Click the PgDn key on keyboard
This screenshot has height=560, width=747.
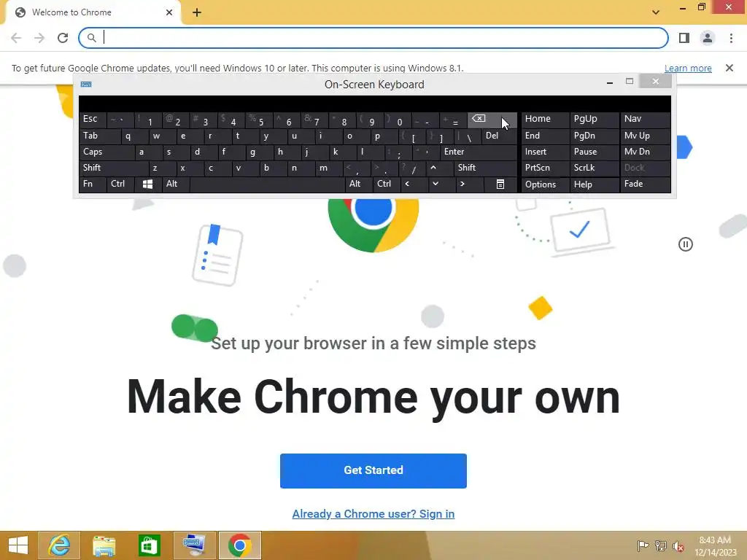coord(594,136)
